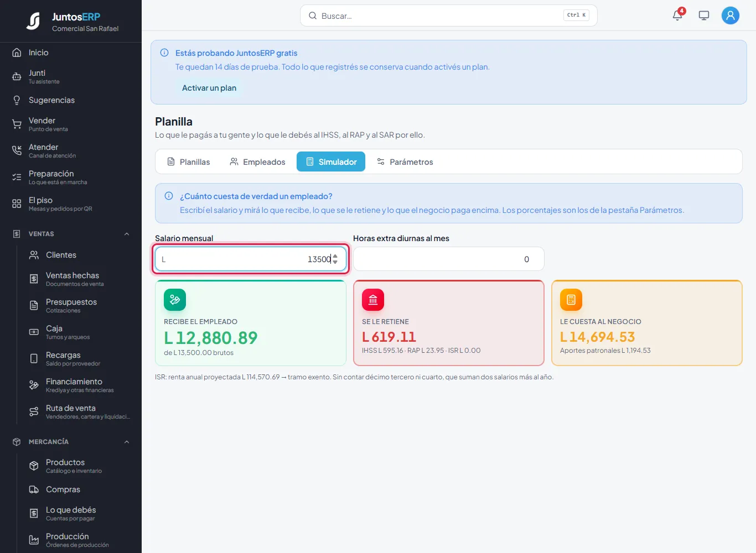Click the JuntosERP logo icon
Image resolution: width=756 pixels, height=553 pixels.
coord(33,21)
